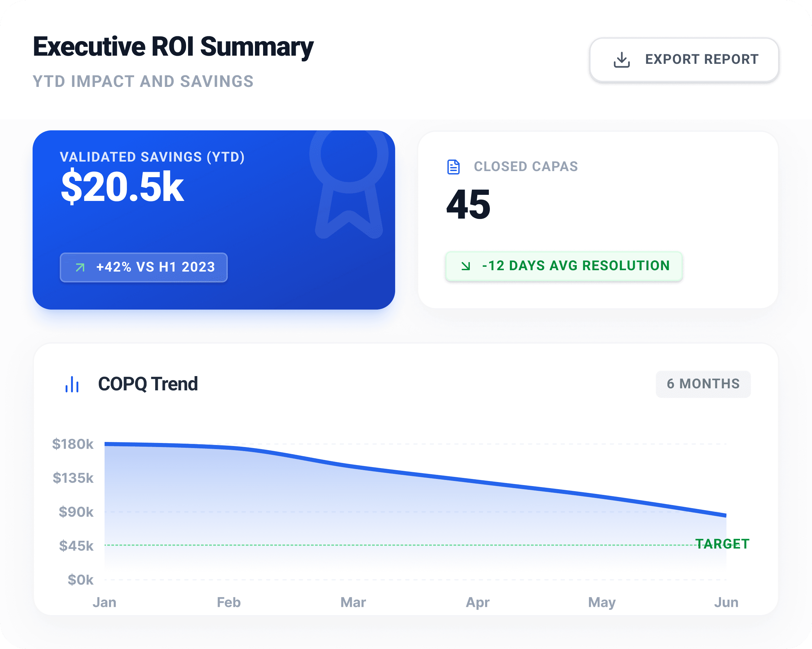Click the green TARGET label on chart
Viewport: 812px width, 649px height.
[722, 544]
